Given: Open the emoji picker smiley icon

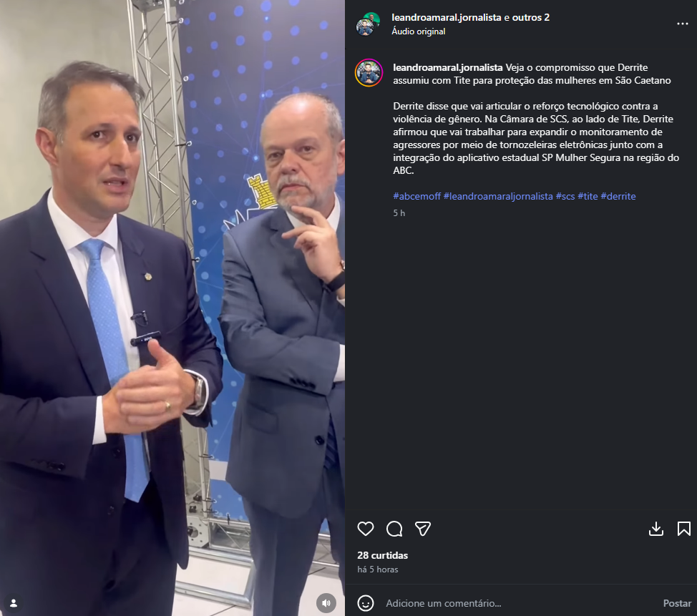Looking at the screenshot, I should 366,603.
